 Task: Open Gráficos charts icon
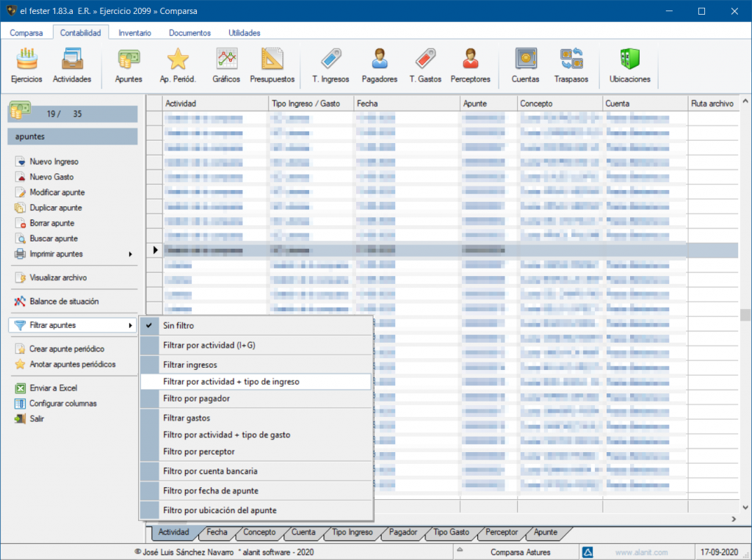226,65
